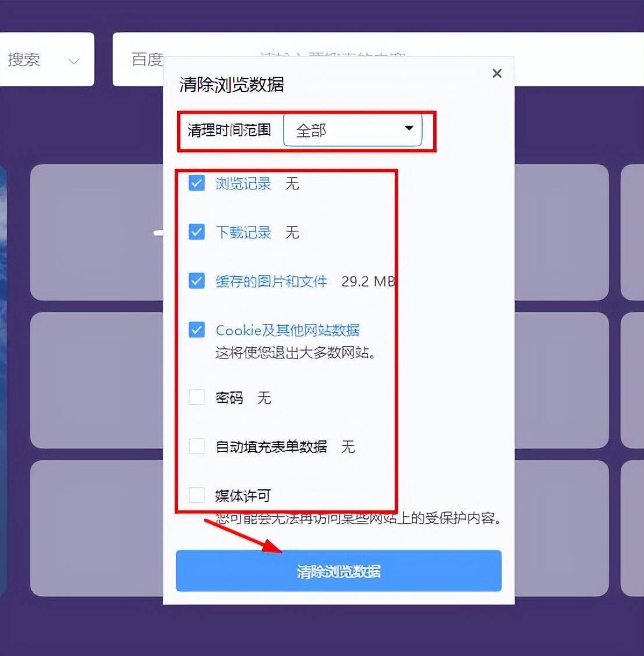
Task: Uncheck the 下载记录 checkbox
Action: coord(197,232)
